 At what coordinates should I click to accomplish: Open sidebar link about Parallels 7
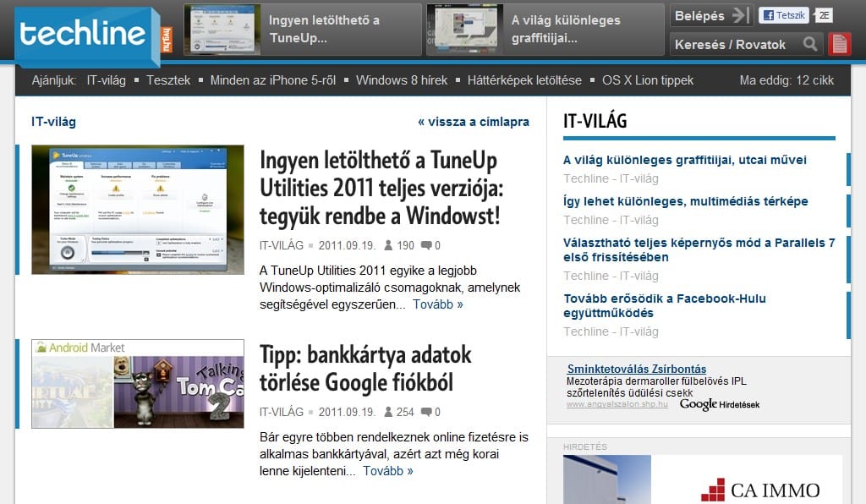(x=699, y=249)
